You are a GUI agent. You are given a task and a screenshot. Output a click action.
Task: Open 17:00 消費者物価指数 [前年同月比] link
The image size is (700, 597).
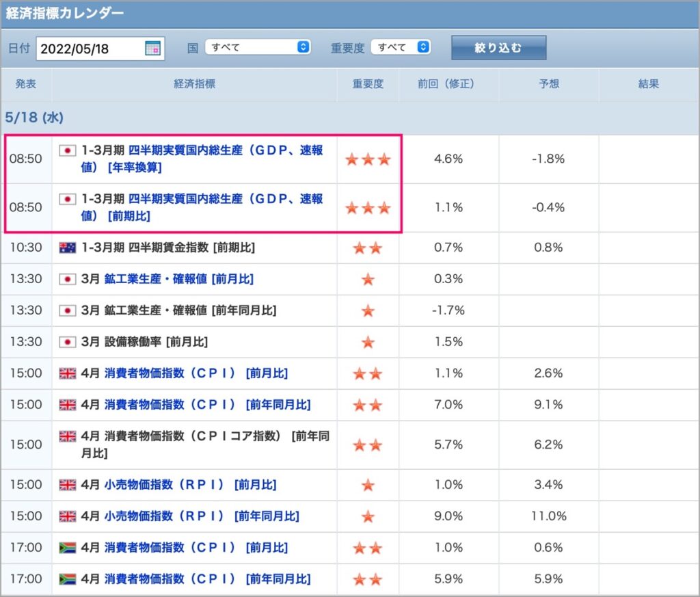coord(208,579)
